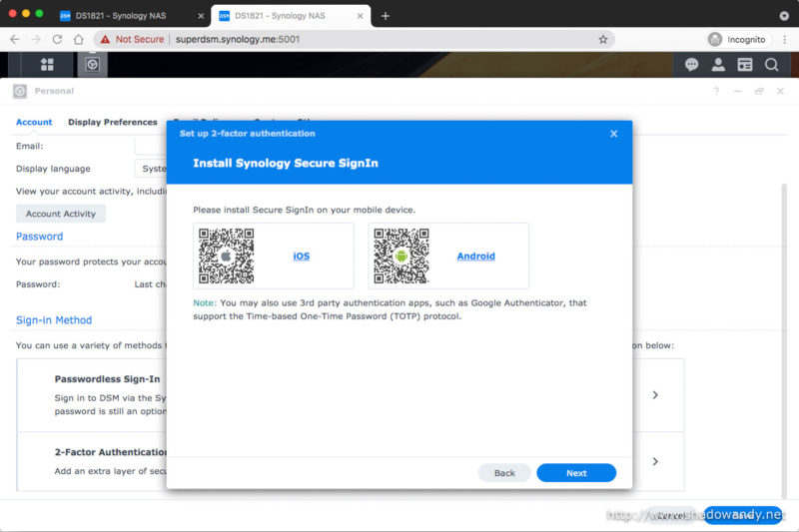Click the browser back arrow
This screenshot has height=532, width=799.
coord(15,39)
